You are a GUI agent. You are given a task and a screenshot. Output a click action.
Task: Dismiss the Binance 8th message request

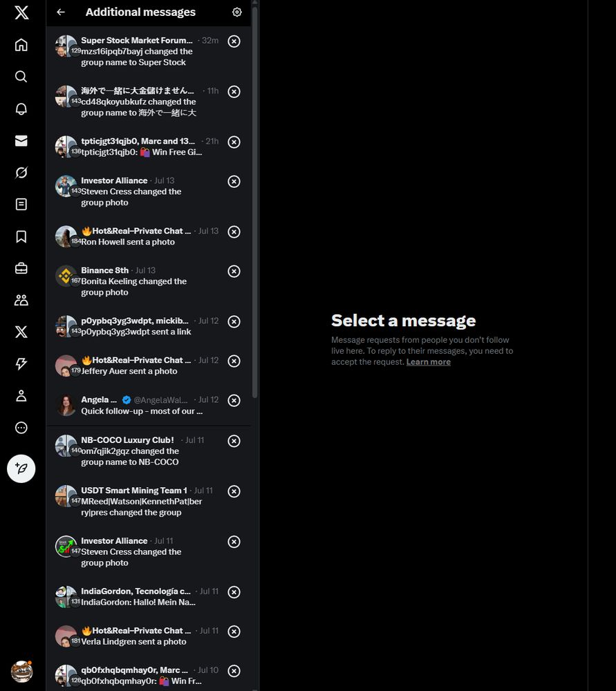234,272
